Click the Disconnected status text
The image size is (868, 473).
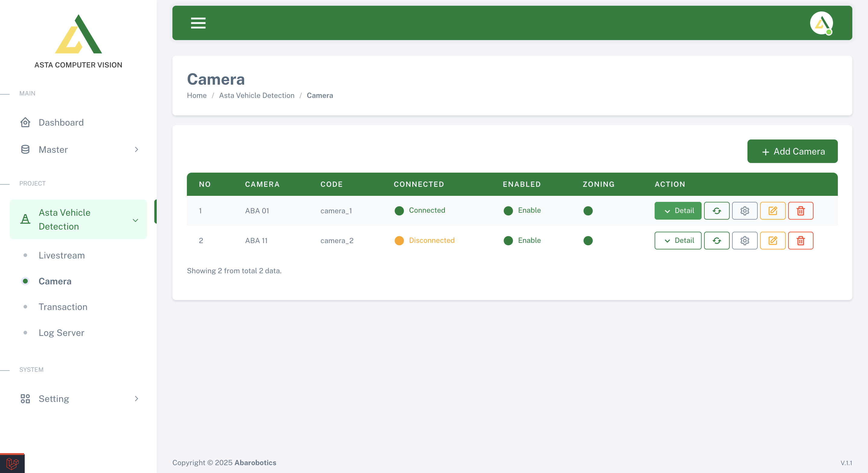coord(432,240)
